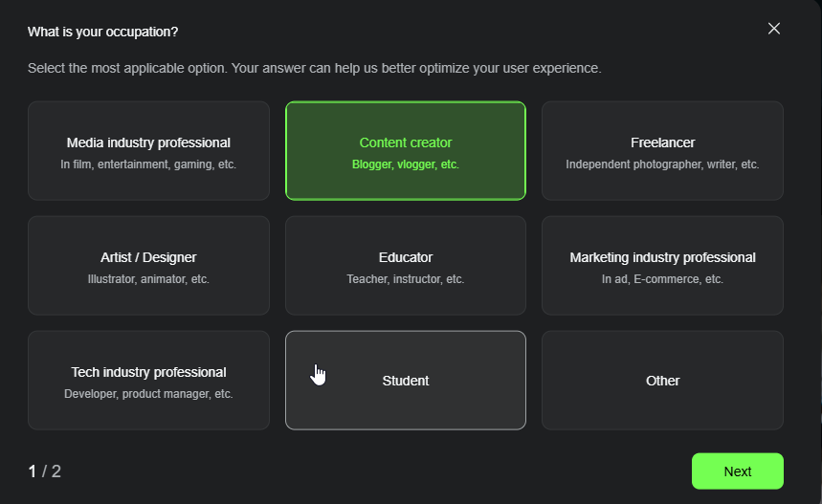Click 'Teacher, instructor, etc.' subtitle text
The image size is (822, 504).
pos(405,279)
